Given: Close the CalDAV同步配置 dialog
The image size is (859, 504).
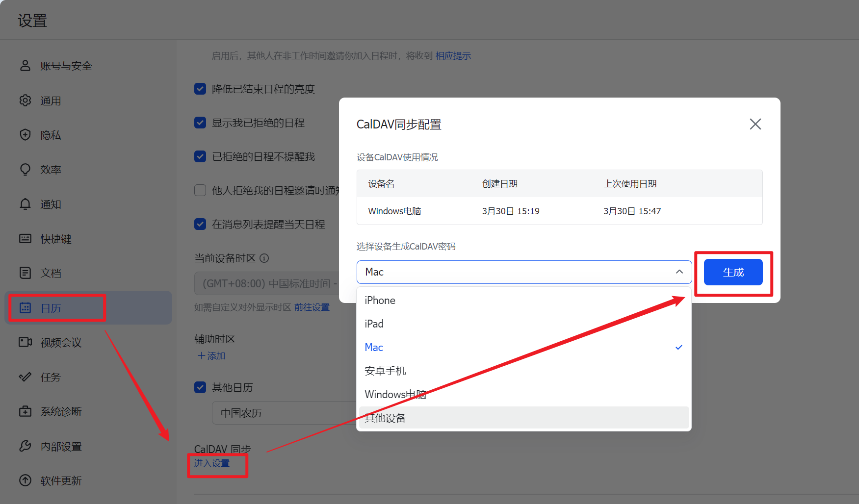Looking at the screenshot, I should pos(755,124).
